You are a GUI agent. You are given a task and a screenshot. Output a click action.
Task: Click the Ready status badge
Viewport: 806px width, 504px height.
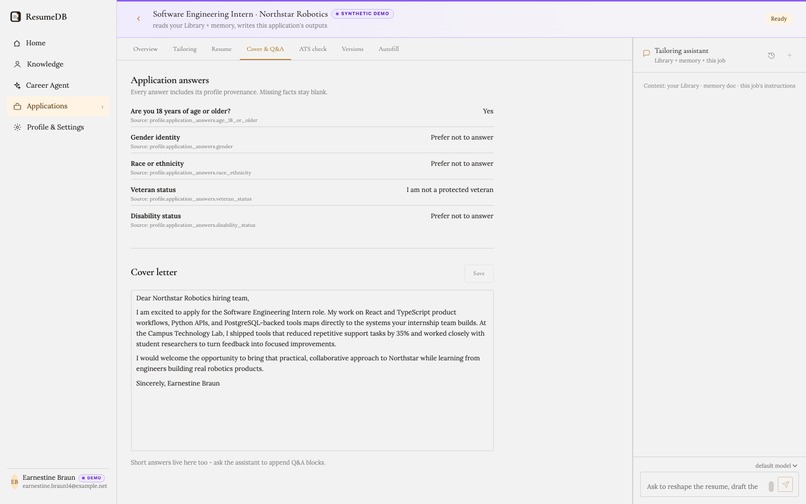coord(778,19)
